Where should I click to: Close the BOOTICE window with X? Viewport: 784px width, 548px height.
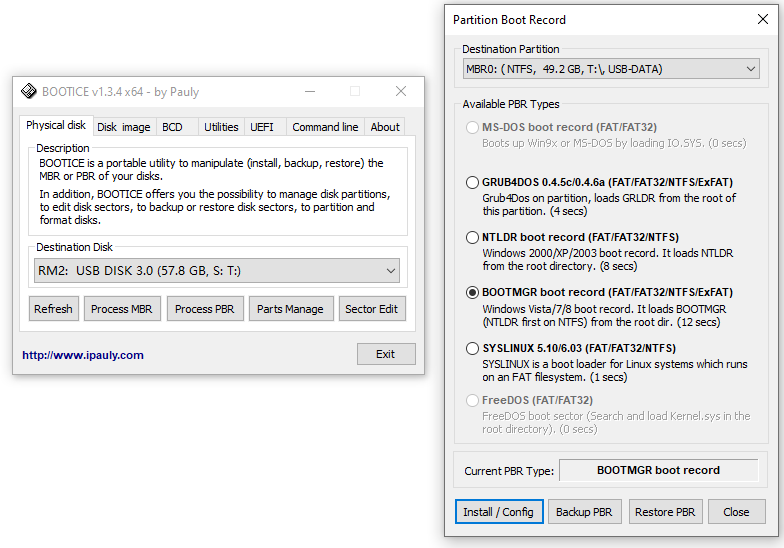[x=401, y=91]
